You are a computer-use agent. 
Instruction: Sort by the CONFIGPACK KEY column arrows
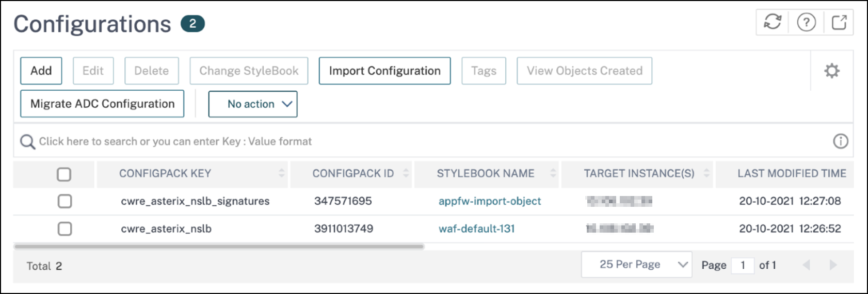click(x=281, y=173)
